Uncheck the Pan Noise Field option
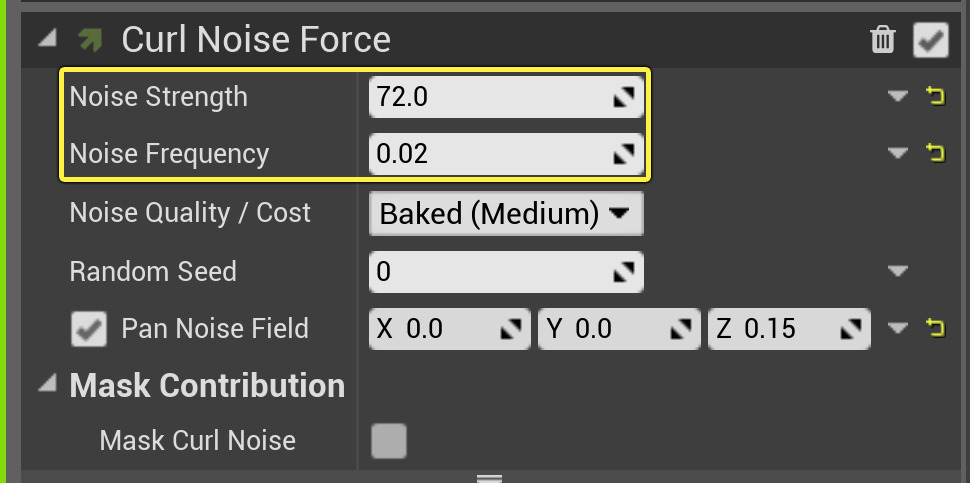Screen dimensions: 970x483 pos(90,329)
